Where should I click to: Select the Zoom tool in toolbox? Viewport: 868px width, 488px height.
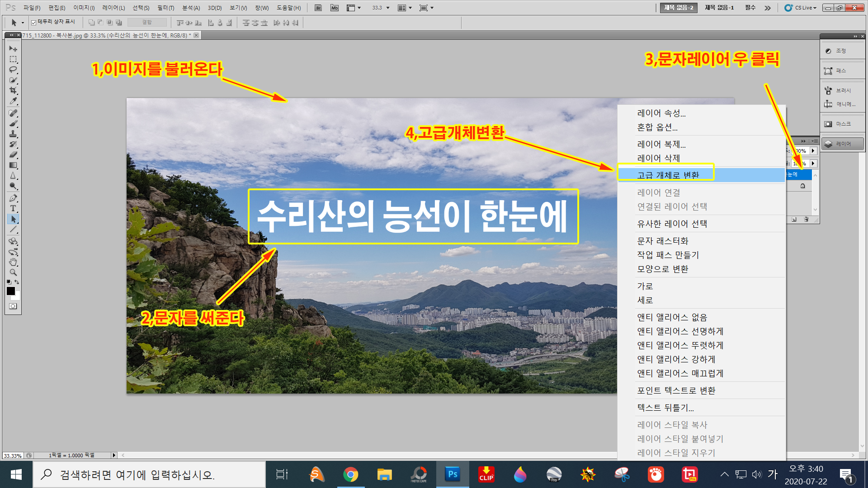(13, 272)
